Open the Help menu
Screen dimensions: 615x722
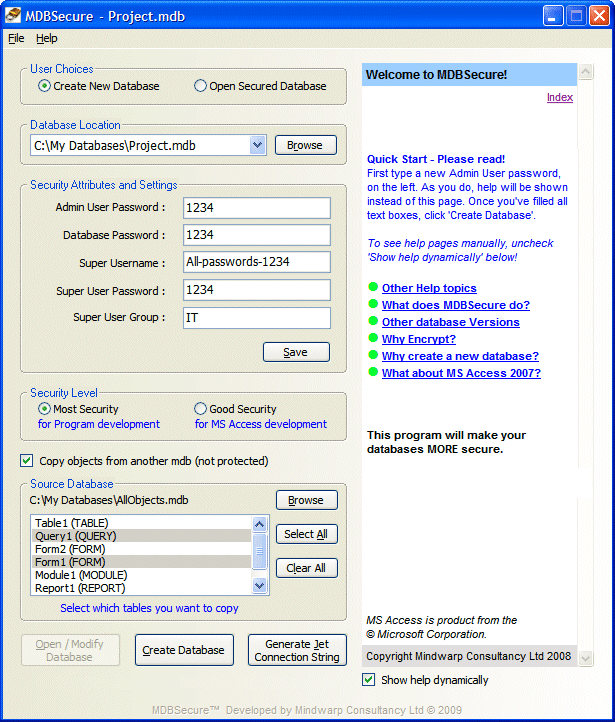46,38
